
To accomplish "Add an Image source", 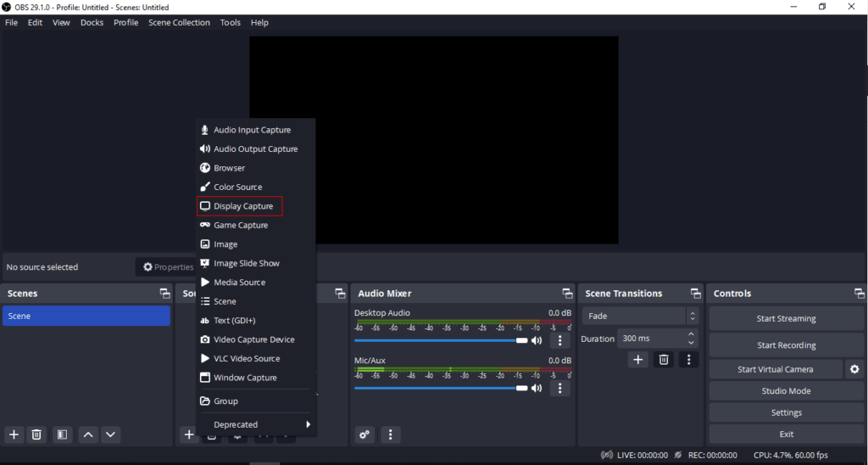I will click(x=256, y=244).
